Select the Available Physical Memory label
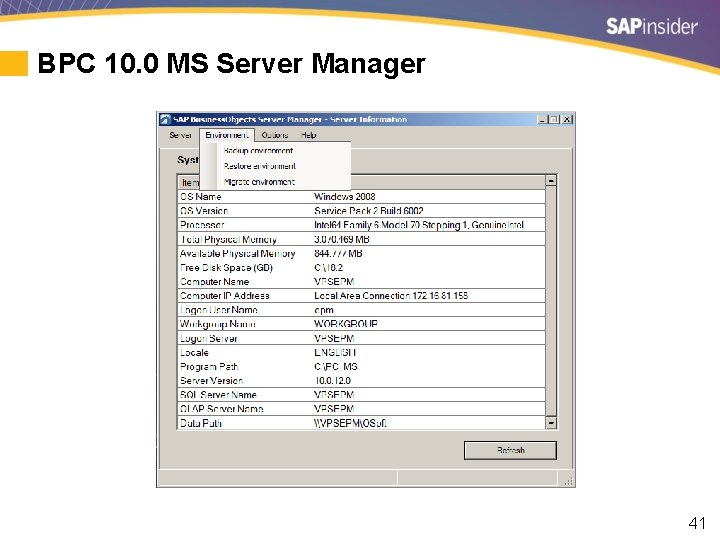 [x=237, y=253]
